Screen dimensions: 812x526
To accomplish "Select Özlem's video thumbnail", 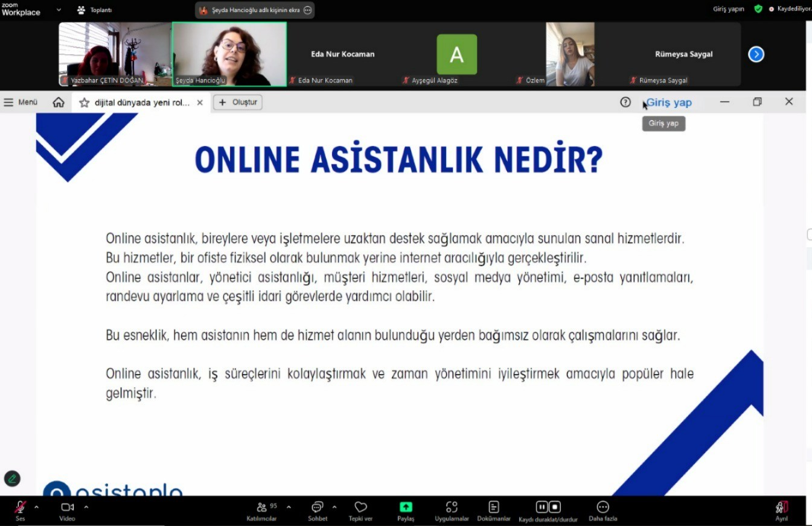I will coord(570,54).
